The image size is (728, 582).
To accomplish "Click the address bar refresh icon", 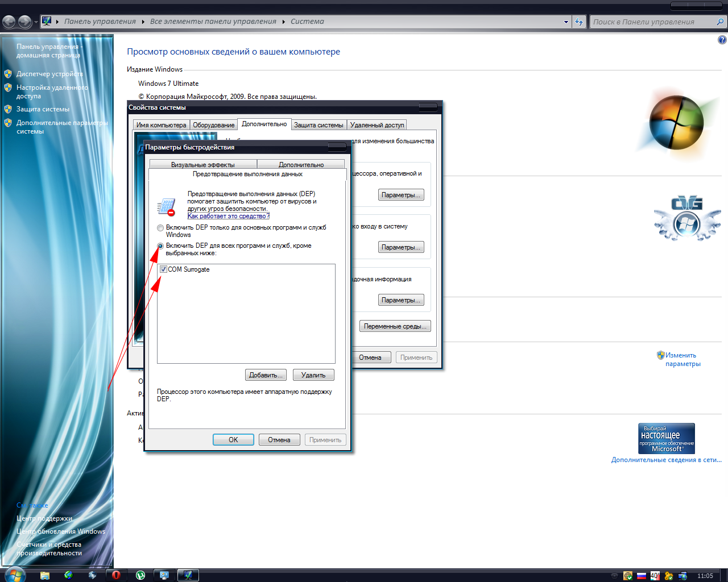I will pyautogui.click(x=579, y=22).
